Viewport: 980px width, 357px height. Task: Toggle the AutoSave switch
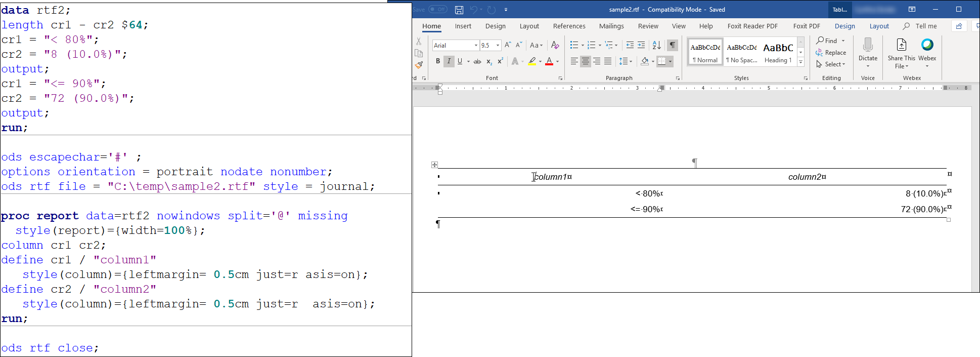(437, 10)
